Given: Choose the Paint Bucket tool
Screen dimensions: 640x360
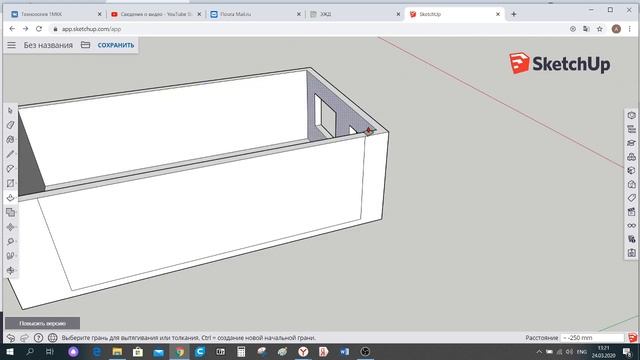Looking at the screenshot, I should click(x=11, y=140).
